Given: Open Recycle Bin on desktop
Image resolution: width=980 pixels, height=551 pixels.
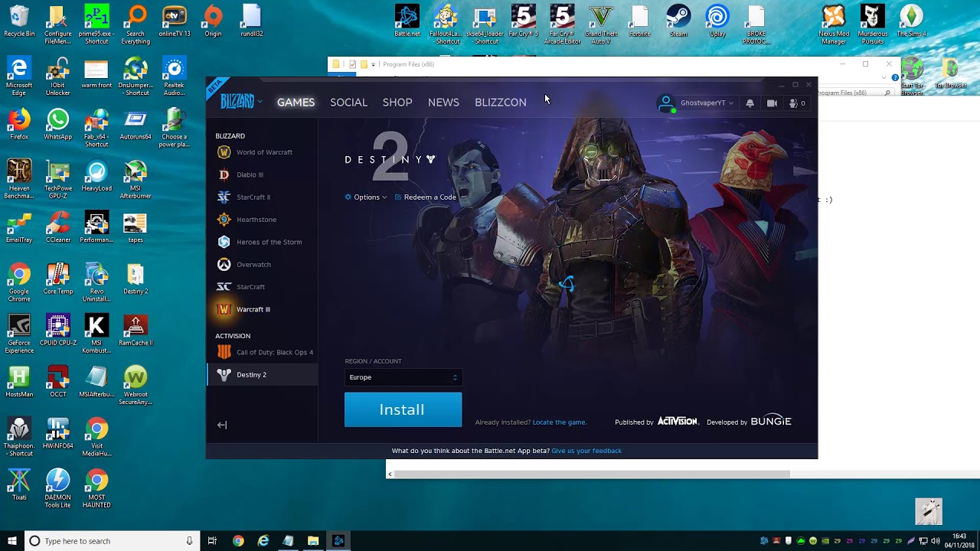Looking at the screenshot, I should click(x=19, y=21).
